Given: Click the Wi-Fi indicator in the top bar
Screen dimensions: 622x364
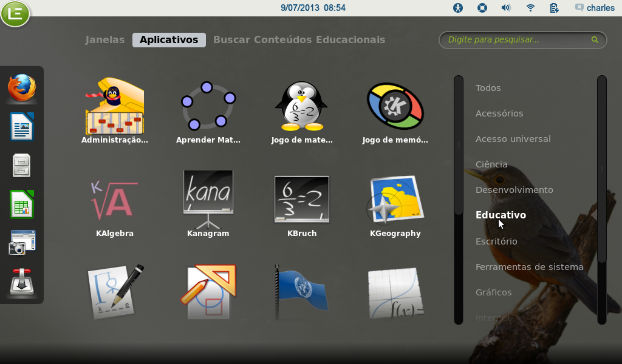Looking at the screenshot, I should point(530,8).
